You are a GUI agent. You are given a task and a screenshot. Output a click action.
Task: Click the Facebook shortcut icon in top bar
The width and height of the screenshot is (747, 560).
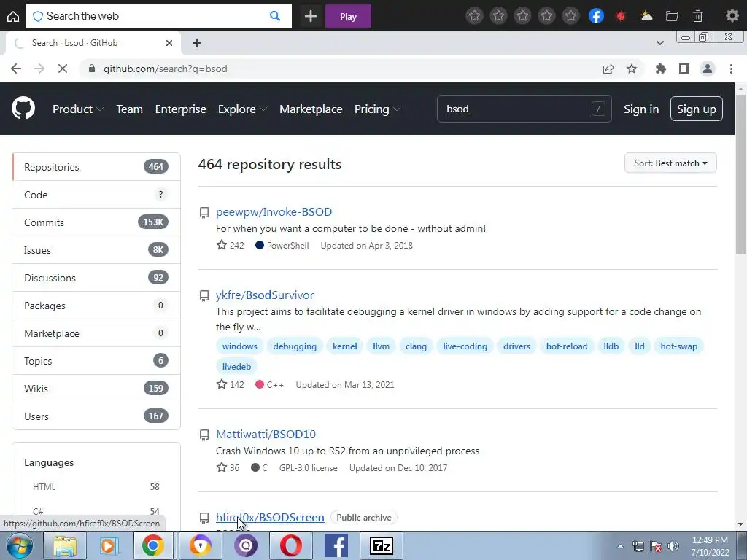596,16
